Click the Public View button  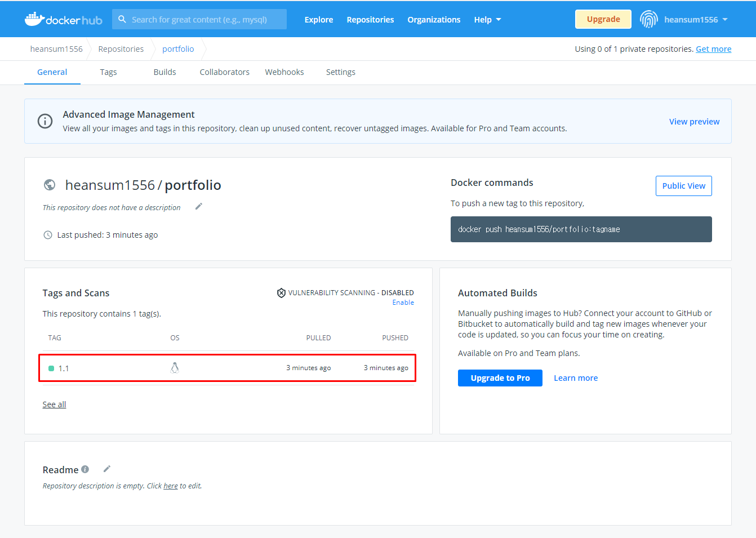pos(684,186)
